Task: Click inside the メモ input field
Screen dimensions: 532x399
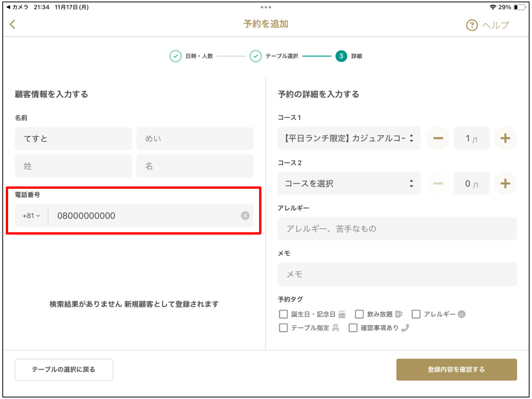Action: tap(397, 274)
